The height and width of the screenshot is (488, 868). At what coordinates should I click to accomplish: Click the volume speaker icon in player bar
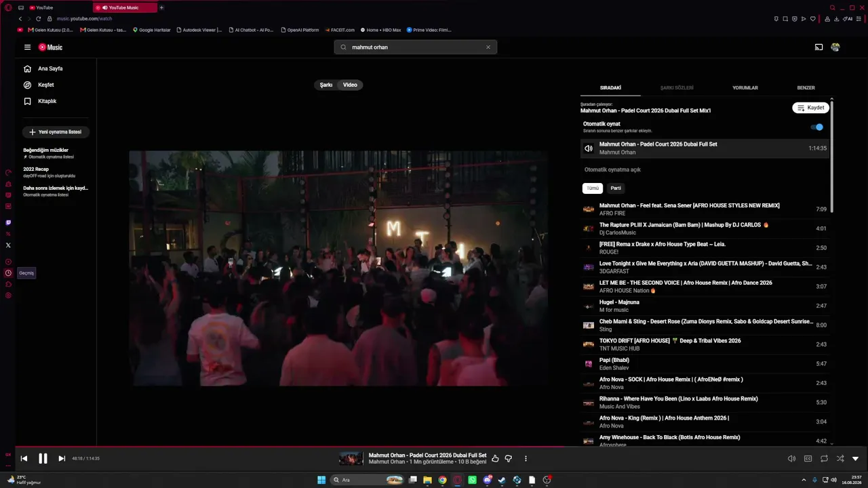791,459
